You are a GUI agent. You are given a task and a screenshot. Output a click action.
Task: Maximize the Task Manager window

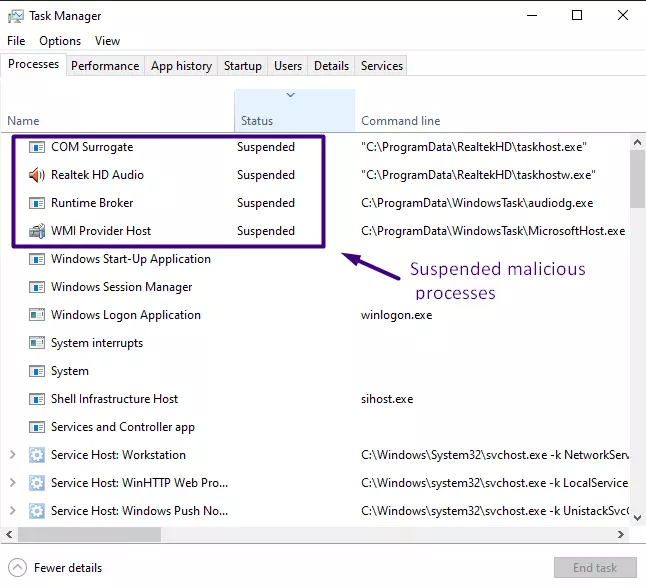click(x=577, y=16)
